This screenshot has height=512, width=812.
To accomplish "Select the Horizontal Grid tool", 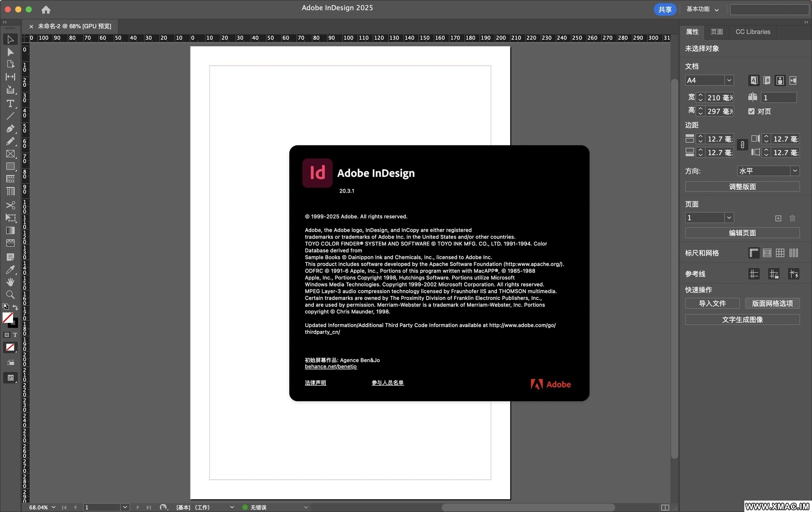I will click(11, 179).
